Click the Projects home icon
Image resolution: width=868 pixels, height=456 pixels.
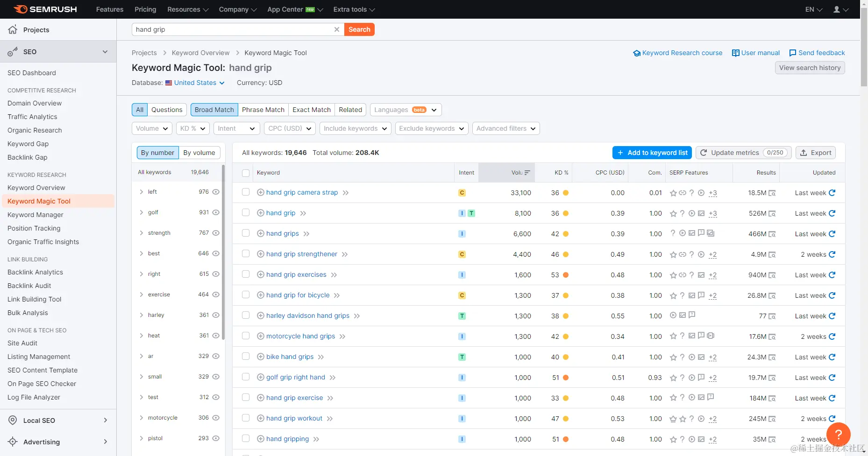(13, 29)
